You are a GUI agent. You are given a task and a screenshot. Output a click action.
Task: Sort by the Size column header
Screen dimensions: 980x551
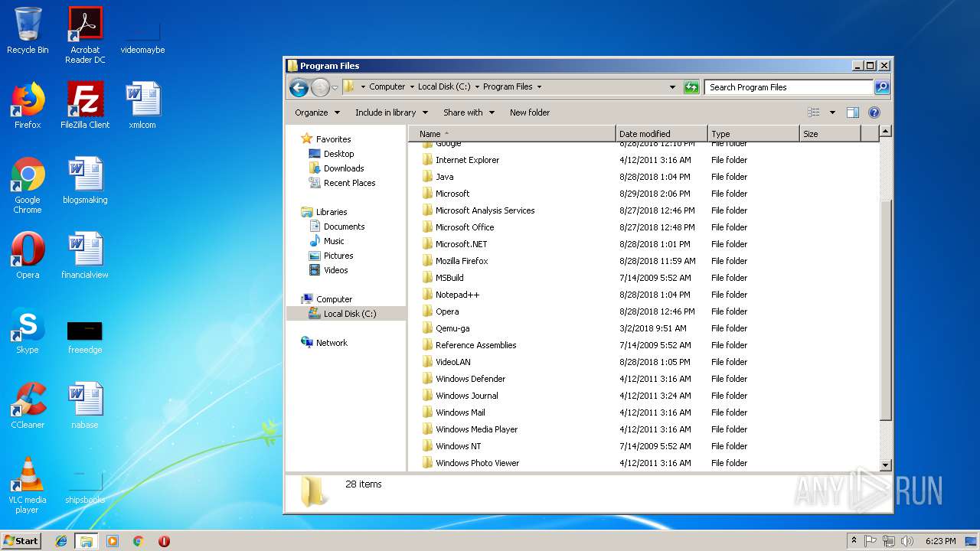[x=831, y=134]
